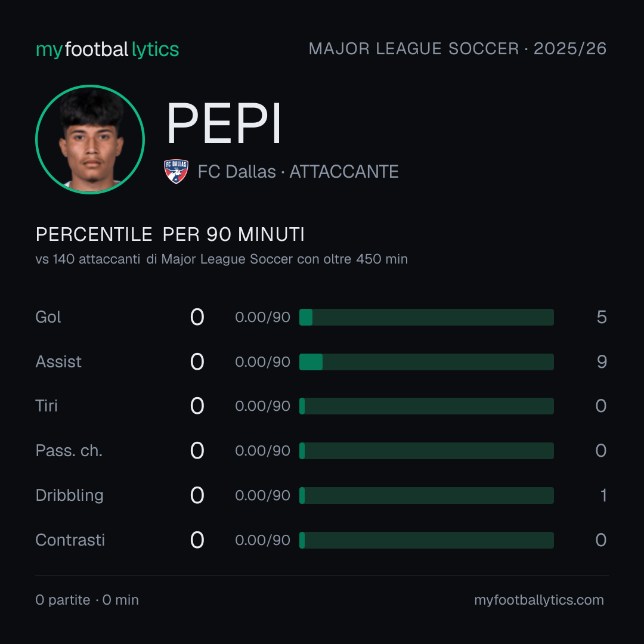Click the Gol percentile bar
Viewport: 644px width, 644px height.
coord(426,317)
